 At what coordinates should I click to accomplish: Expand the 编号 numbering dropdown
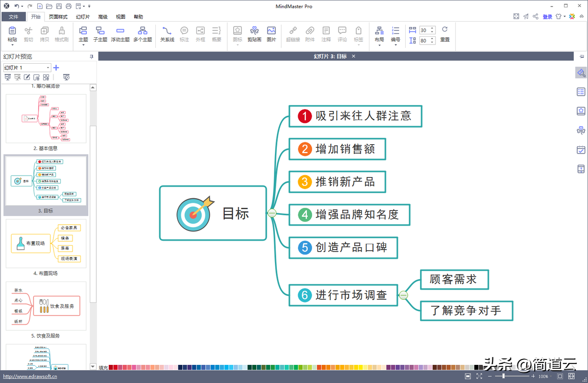[395, 45]
